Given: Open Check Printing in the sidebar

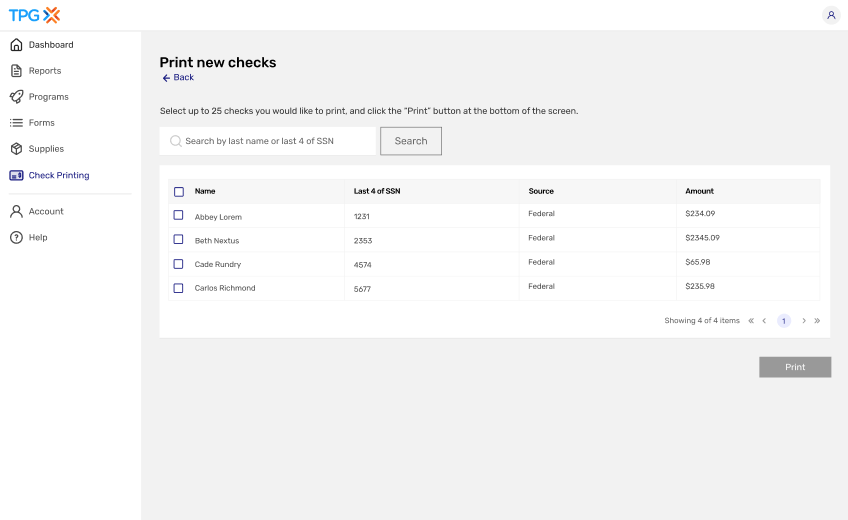Looking at the screenshot, I should pos(58,176).
